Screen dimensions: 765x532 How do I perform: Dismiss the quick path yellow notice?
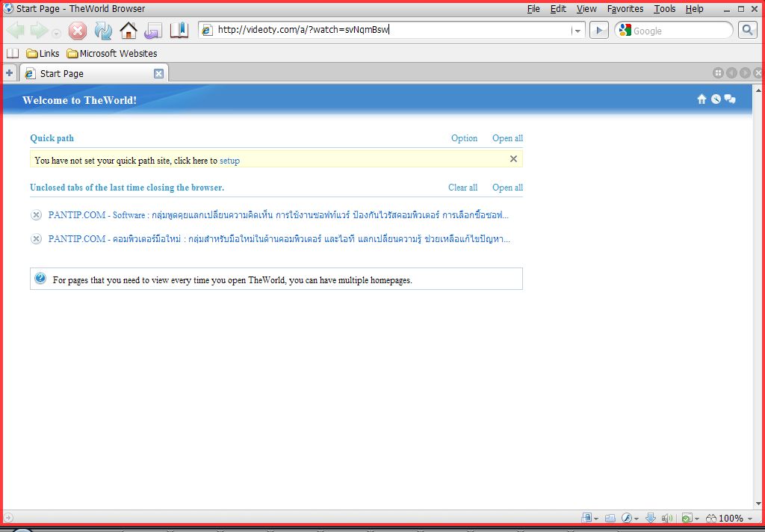(513, 158)
